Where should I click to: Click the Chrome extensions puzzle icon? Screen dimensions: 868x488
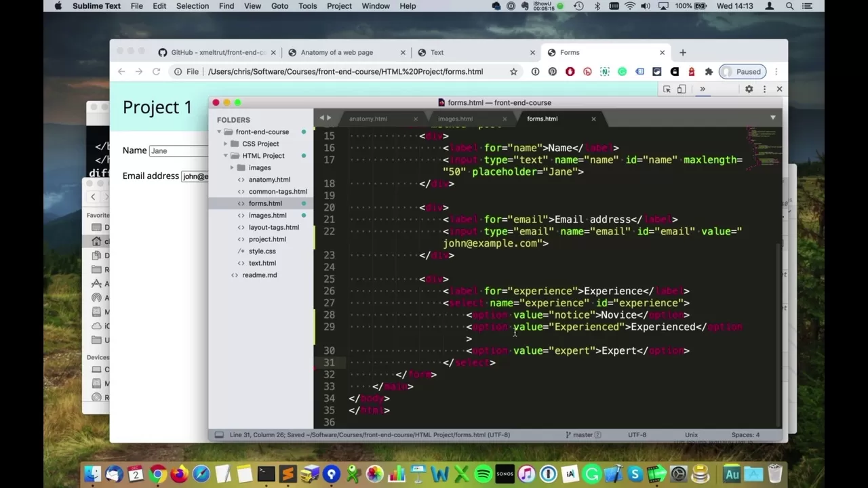click(x=709, y=71)
